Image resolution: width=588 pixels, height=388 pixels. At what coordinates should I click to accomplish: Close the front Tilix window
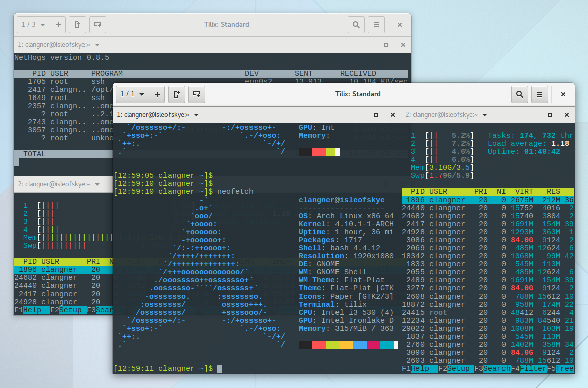563,94
